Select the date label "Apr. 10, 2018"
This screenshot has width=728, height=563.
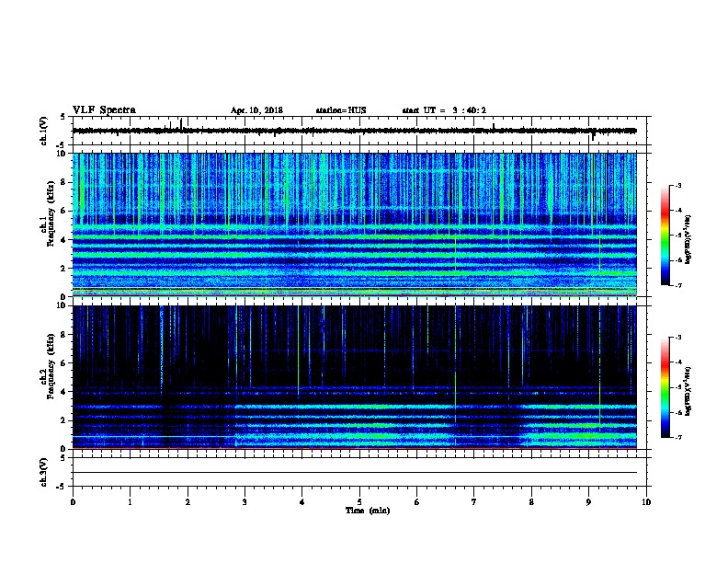click(x=256, y=110)
